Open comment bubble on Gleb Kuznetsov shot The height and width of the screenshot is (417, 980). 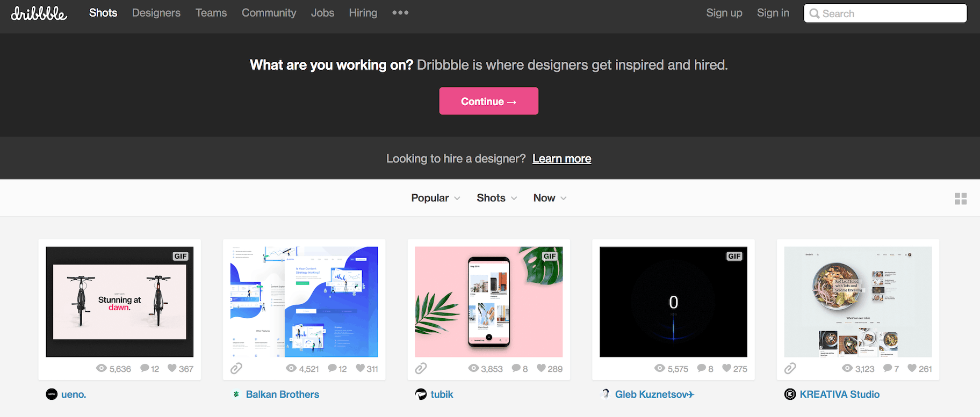(x=702, y=368)
